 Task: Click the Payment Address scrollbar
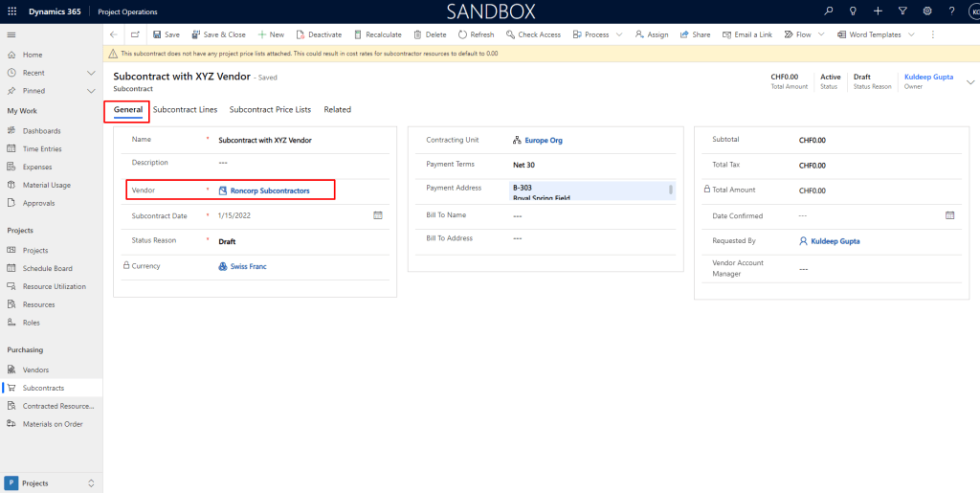pos(670,190)
